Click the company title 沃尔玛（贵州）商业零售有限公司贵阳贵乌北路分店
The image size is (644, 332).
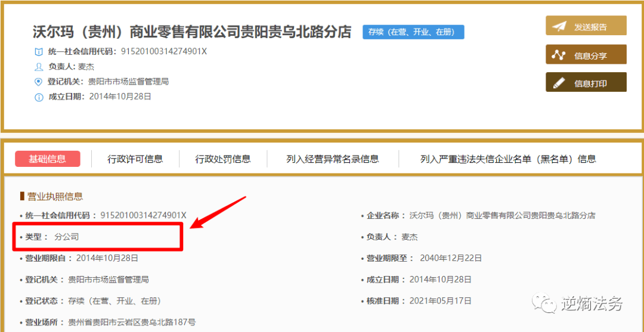point(192,32)
